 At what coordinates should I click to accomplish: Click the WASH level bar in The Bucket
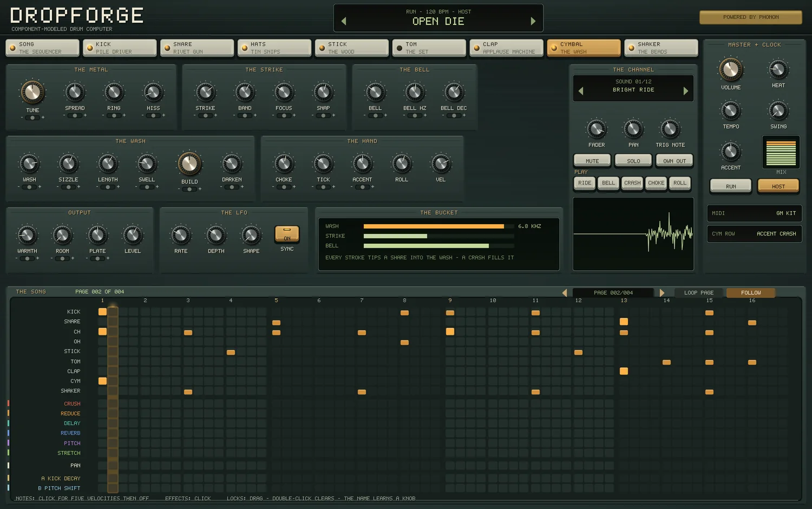pos(439,226)
